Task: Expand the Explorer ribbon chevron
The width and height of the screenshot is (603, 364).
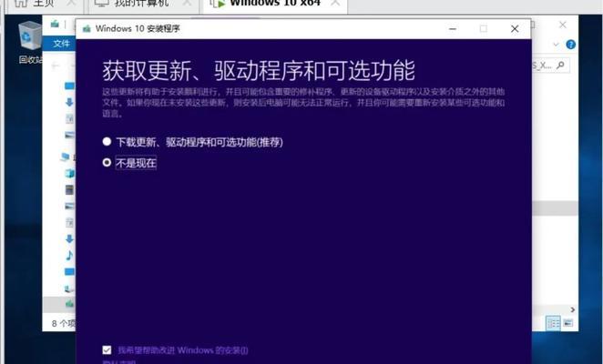Action: [556, 45]
